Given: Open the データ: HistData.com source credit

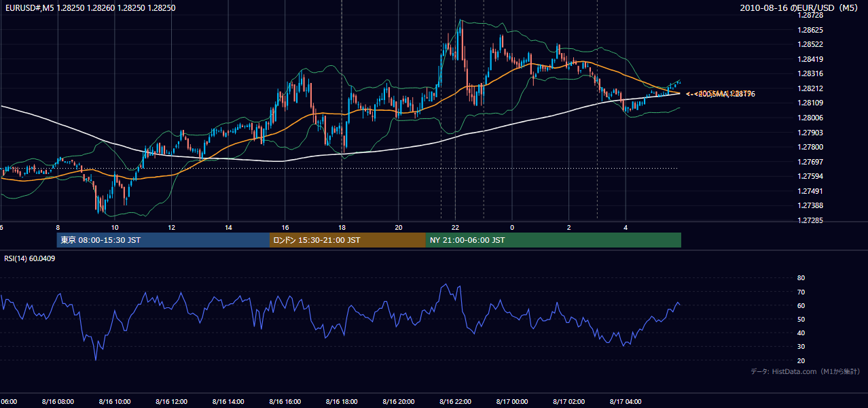Looking at the screenshot, I should click(805, 371).
